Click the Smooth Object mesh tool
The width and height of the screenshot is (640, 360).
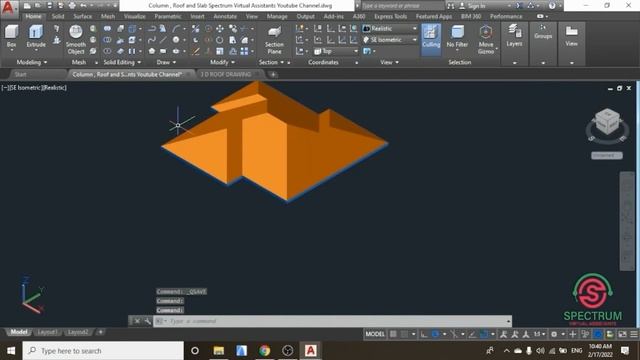(76, 40)
